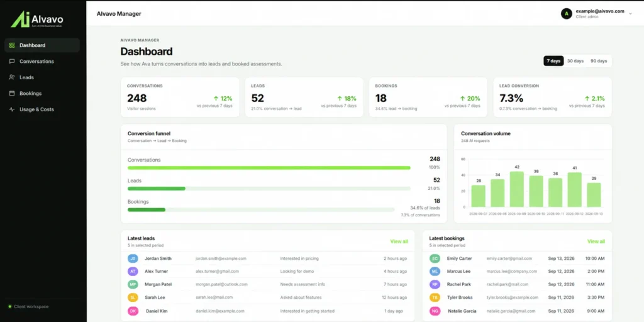
Task: Click the '12 hours ago' timestamp
Action: click(394, 297)
